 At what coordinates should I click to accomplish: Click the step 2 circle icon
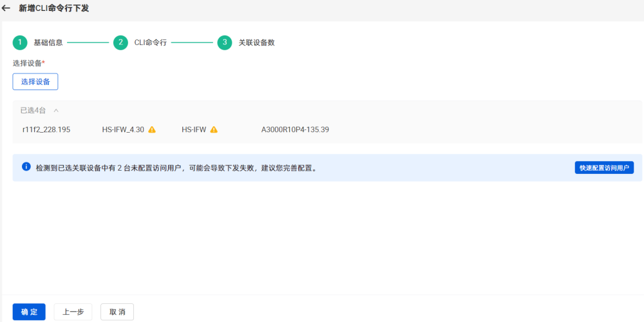(x=120, y=43)
